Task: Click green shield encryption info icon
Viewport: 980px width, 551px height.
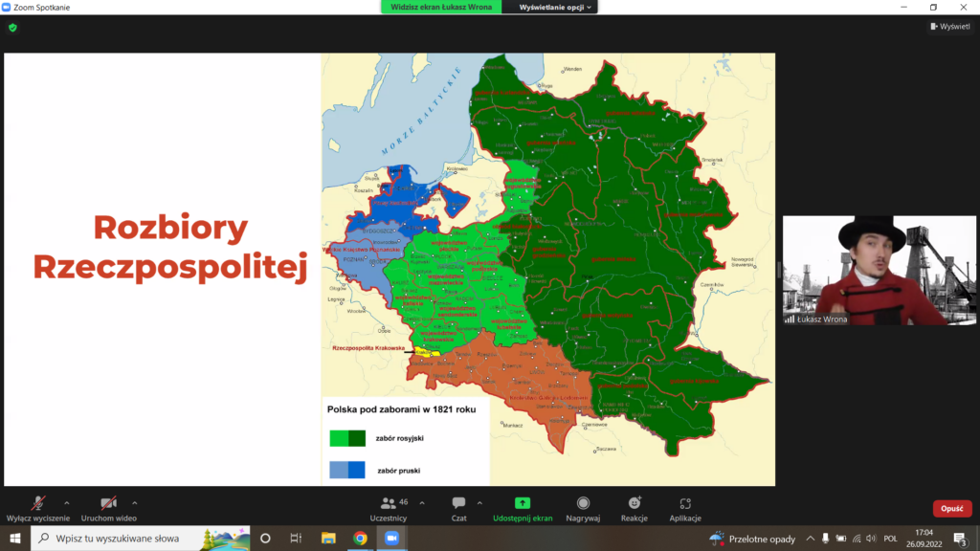Action: pos(12,28)
